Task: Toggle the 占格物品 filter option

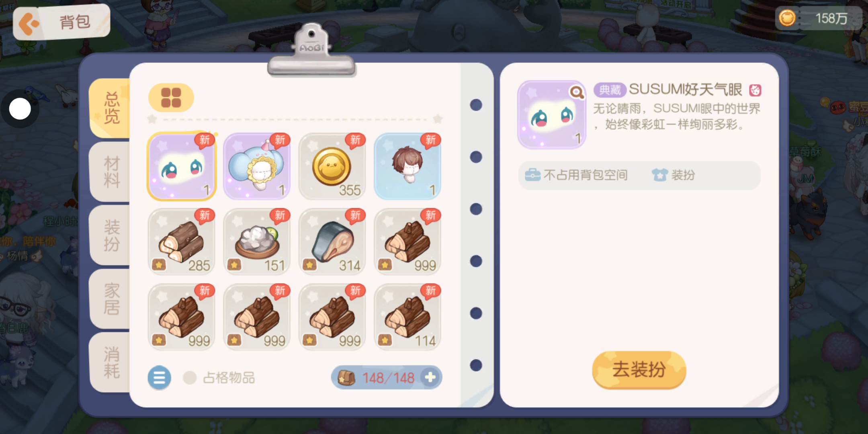Action: point(219,378)
